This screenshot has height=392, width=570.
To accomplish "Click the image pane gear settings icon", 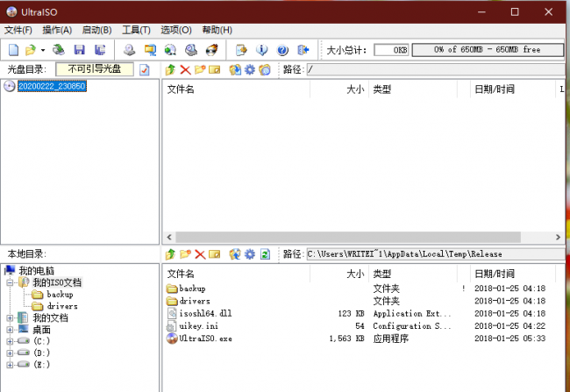I will (250, 69).
